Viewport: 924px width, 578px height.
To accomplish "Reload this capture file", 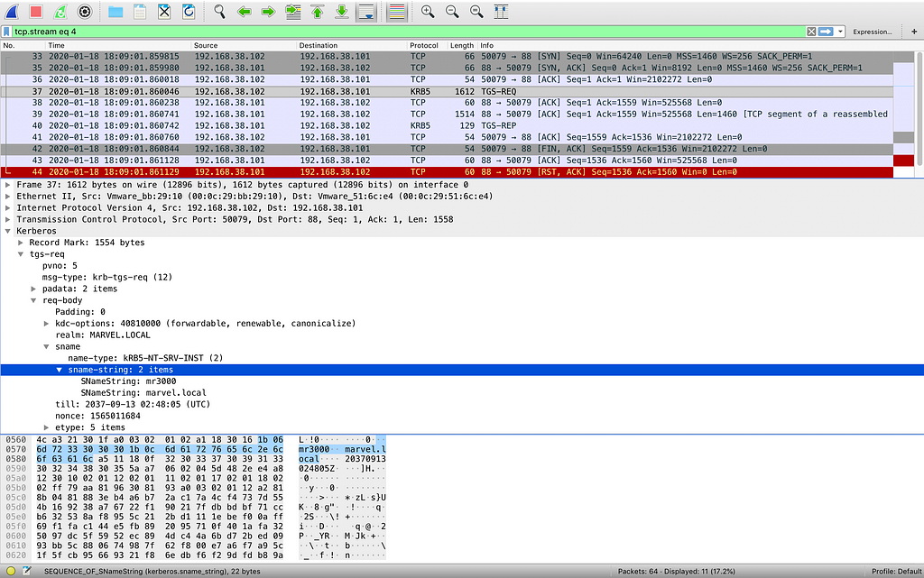I will (x=189, y=12).
